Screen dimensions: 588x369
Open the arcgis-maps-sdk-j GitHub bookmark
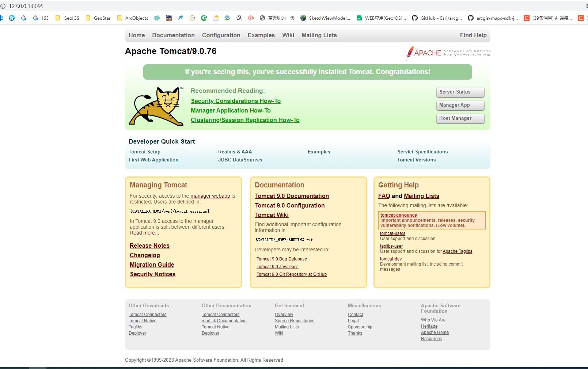point(493,18)
